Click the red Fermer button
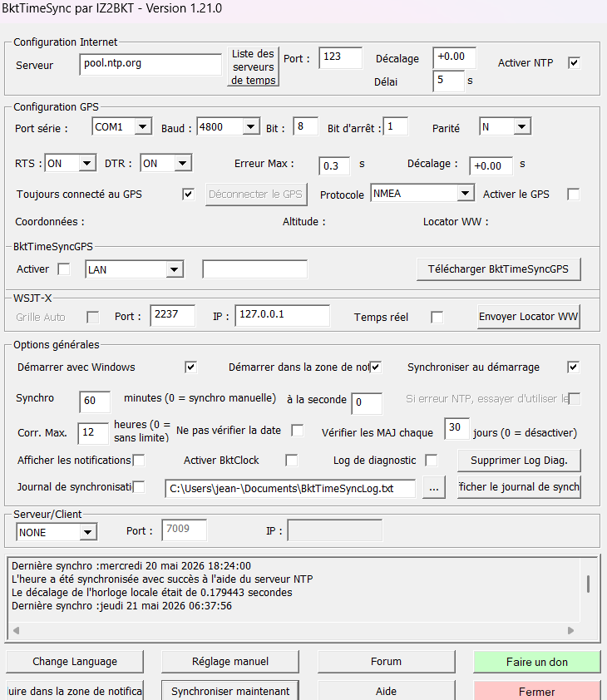607x700 pixels. tap(537, 691)
